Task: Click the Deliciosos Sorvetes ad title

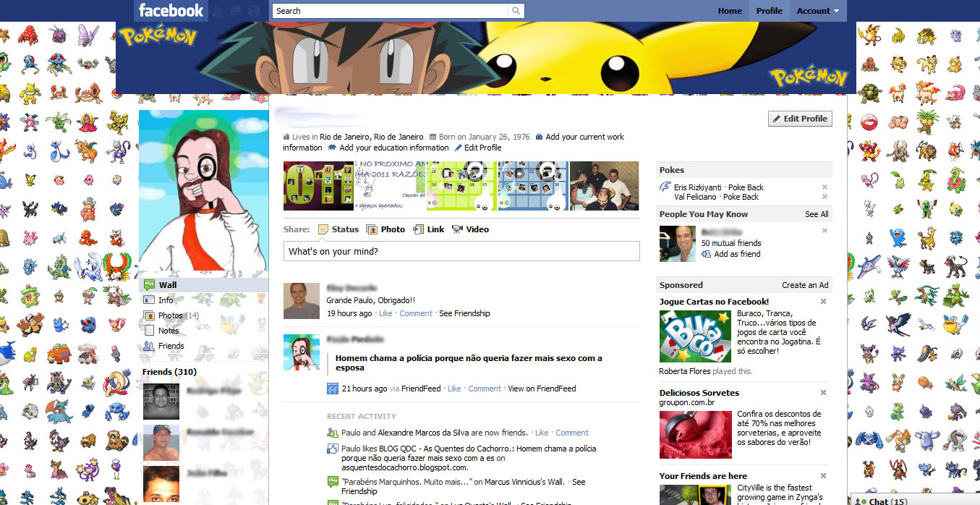Action: pos(699,393)
